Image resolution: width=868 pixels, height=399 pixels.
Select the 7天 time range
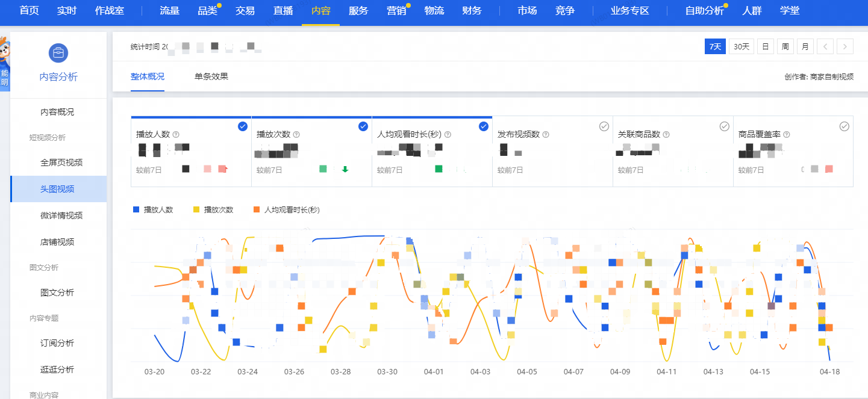[x=715, y=46]
